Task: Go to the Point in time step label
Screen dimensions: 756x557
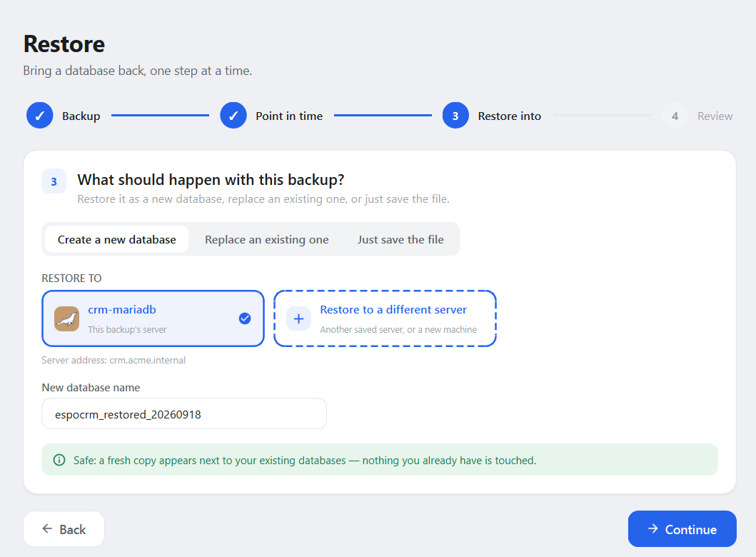Action: click(x=289, y=116)
